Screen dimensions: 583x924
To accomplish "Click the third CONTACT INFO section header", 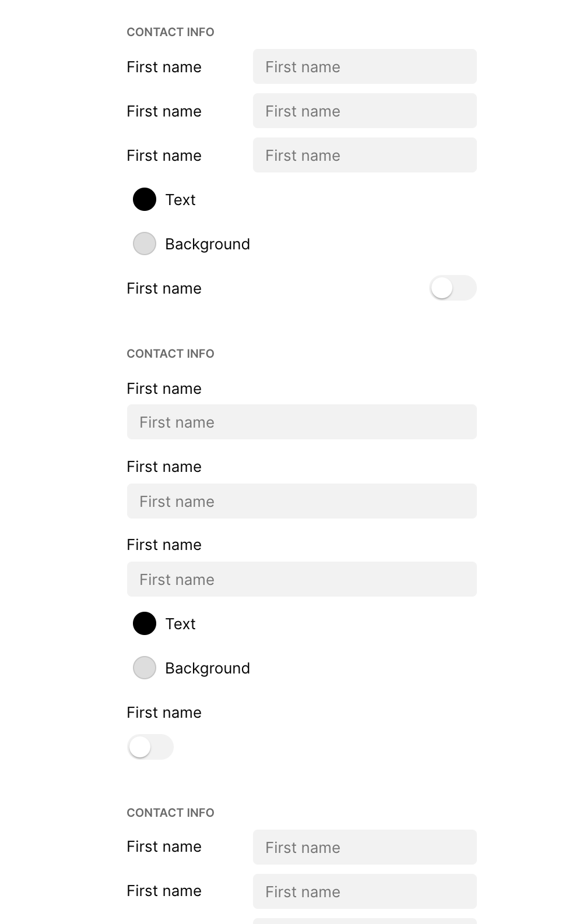I will click(170, 812).
